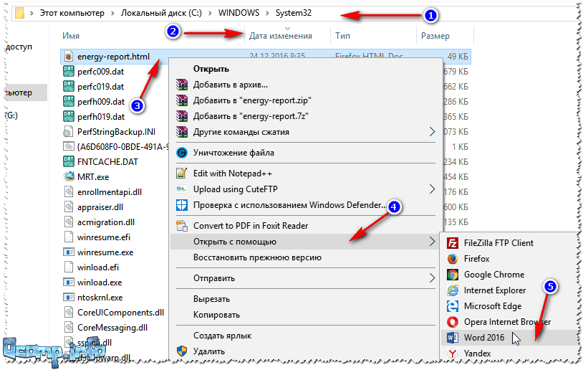Click the 'Имя' column header
This screenshot has width=588, height=370.
pos(71,36)
